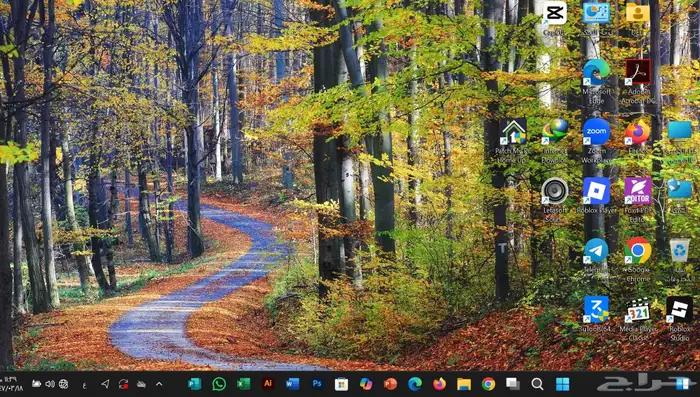Open the Windows Start menu

[562, 384]
